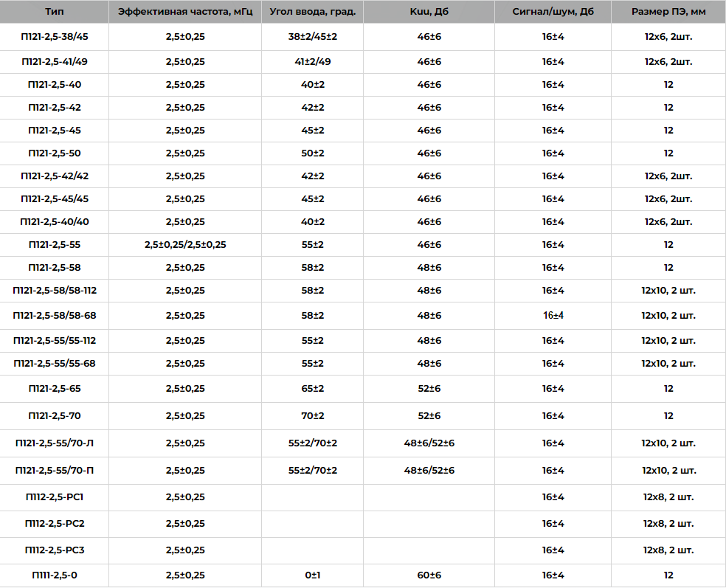The width and height of the screenshot is (726, 588).
Task: Select the angle value 38±2/45±2
Action: click(x=312, y=35)
